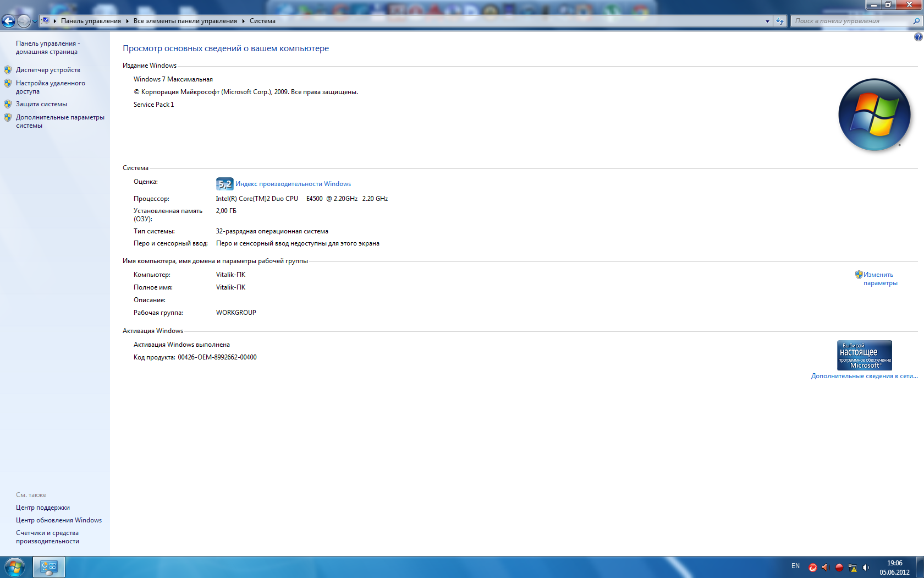This screenshot has width=924, height=578.
Task: Click EN language indicator in tray
Action: 795,566
